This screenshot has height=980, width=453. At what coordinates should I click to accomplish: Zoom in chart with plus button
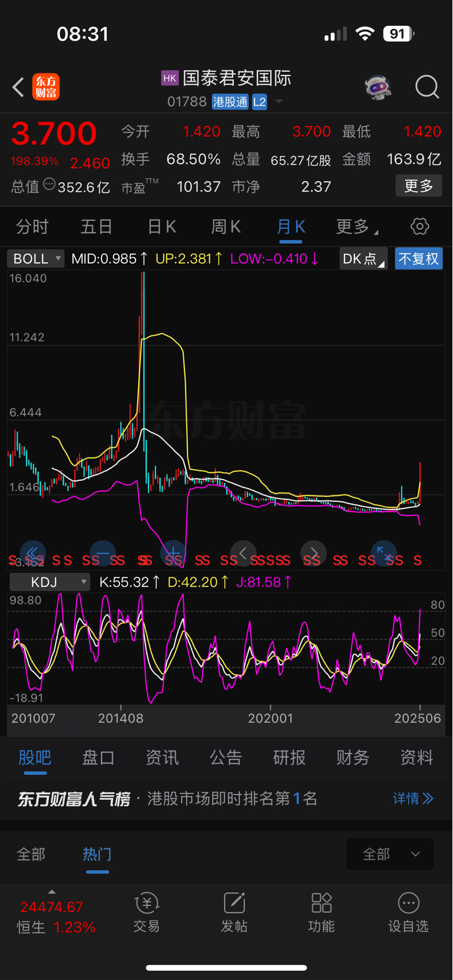(173, 553)
